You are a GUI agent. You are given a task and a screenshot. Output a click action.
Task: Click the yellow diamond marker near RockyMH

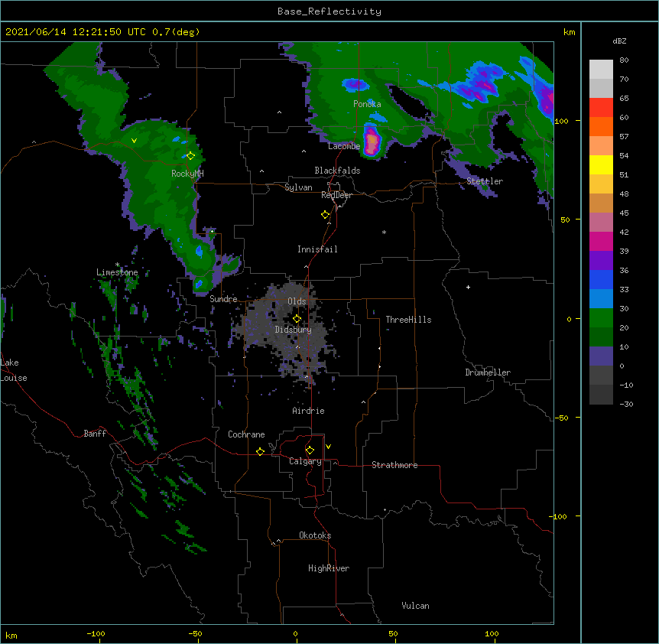191,156
